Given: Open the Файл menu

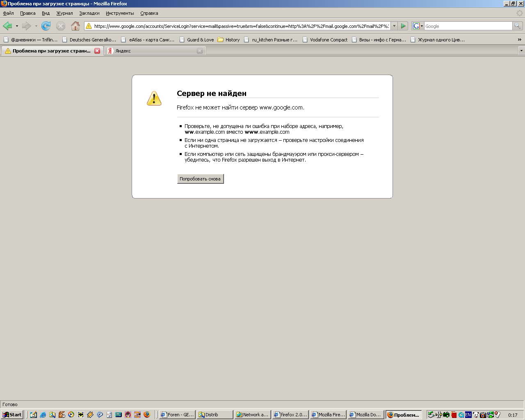Looking at the screenshot, I should point(8,13).
